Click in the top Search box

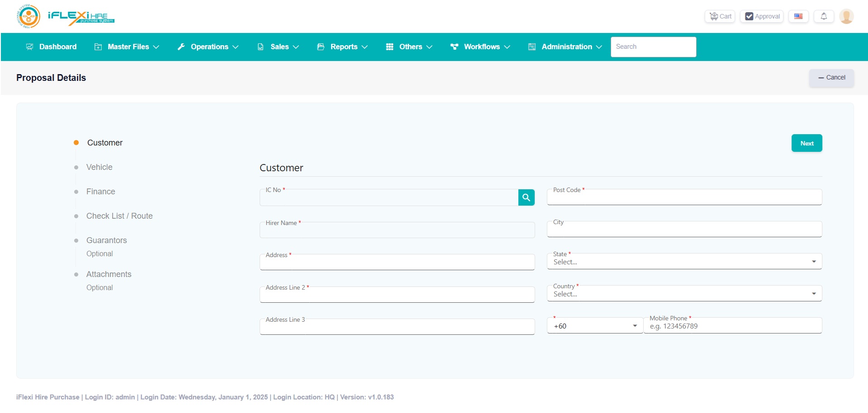[x=653, y=47]
